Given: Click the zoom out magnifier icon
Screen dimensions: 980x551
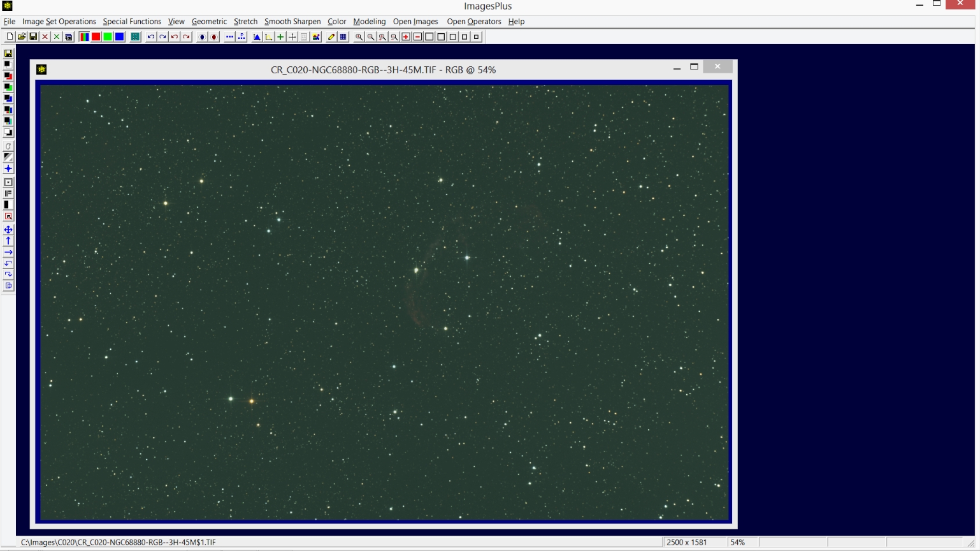Looking at the screenshot, I should click(x=371, y=37).
